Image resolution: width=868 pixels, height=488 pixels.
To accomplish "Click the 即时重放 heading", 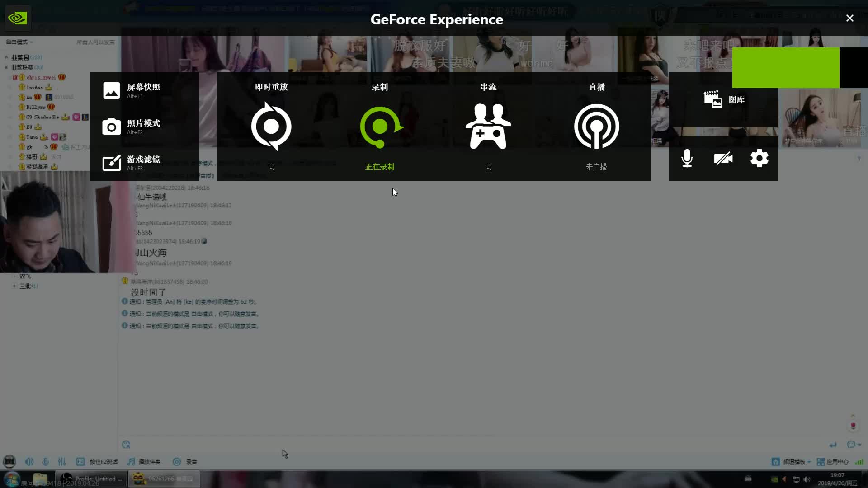I will point(271,87).
